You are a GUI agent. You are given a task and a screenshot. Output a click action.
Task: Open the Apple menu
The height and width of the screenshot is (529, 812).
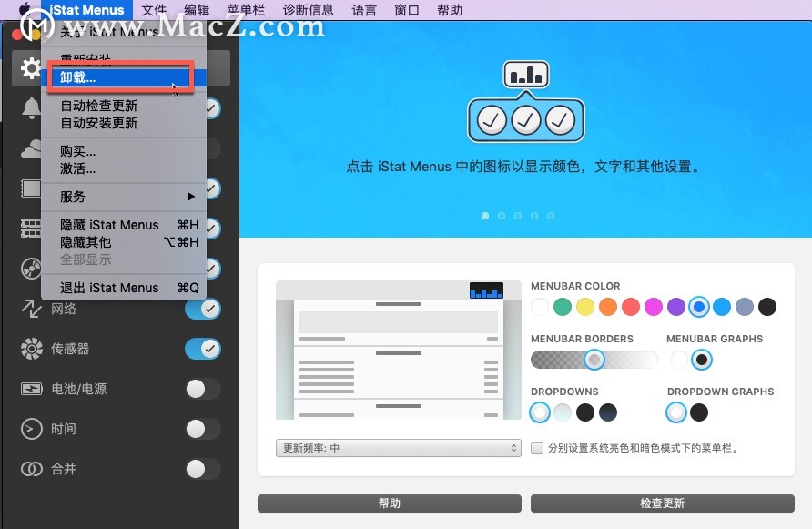tap(25, 9)
